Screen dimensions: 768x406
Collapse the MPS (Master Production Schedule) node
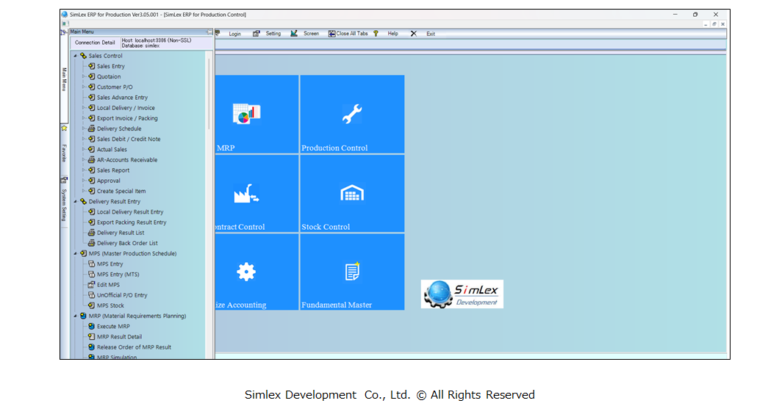tap(75, 253)
